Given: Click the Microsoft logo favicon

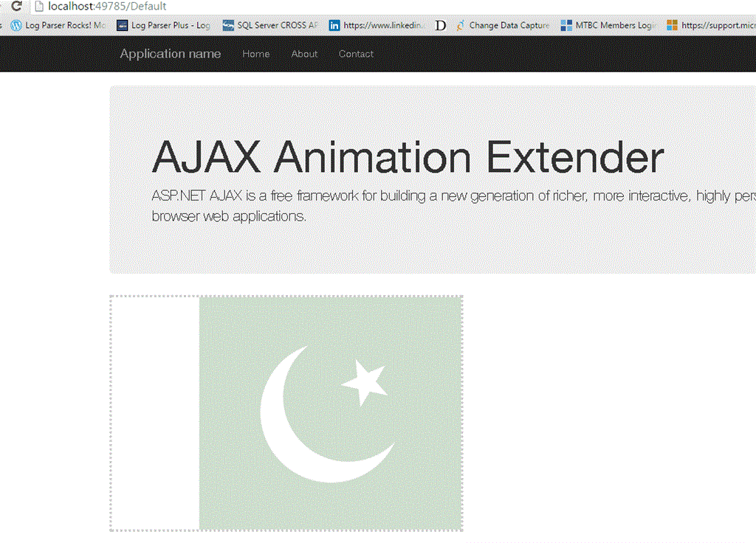Looking at the screenshot, I should click(672, 25).
